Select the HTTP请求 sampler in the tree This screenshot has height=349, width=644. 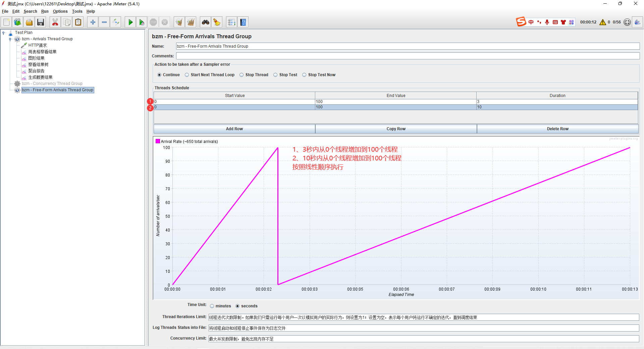pos(37,45)
